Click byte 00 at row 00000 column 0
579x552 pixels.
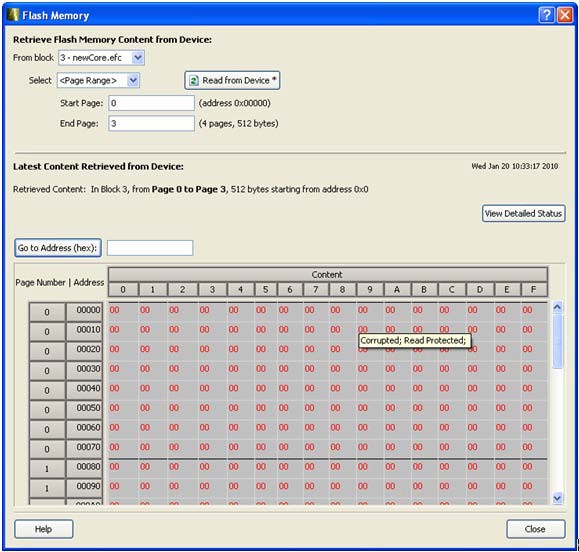pos(114,310)
